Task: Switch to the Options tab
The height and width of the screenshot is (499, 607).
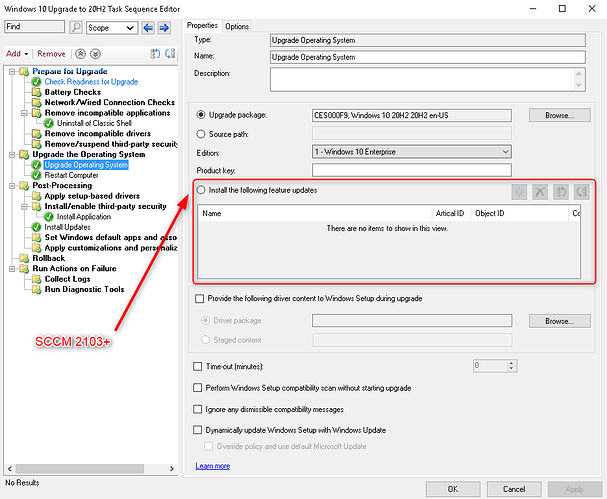Action: coord(237,26)
